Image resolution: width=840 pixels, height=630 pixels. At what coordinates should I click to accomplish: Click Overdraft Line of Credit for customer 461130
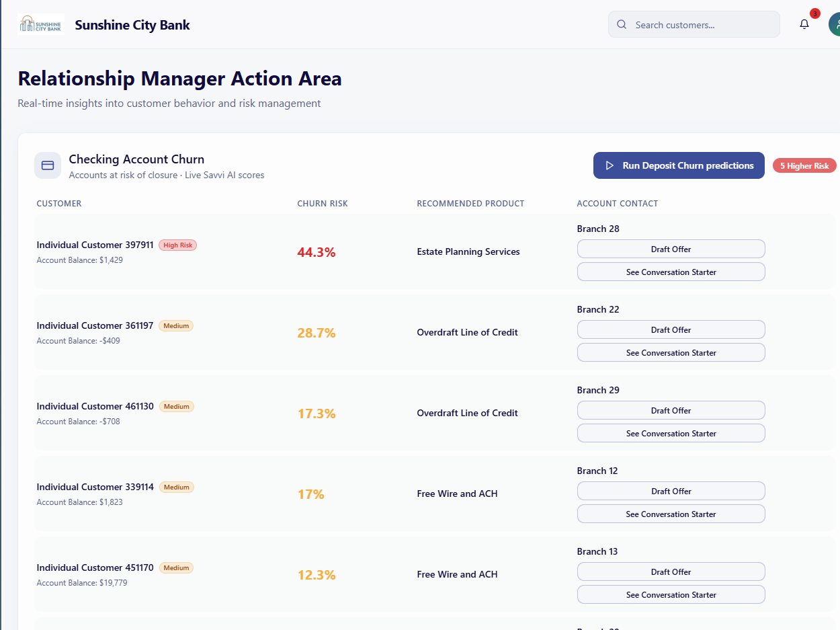[467, 413]
